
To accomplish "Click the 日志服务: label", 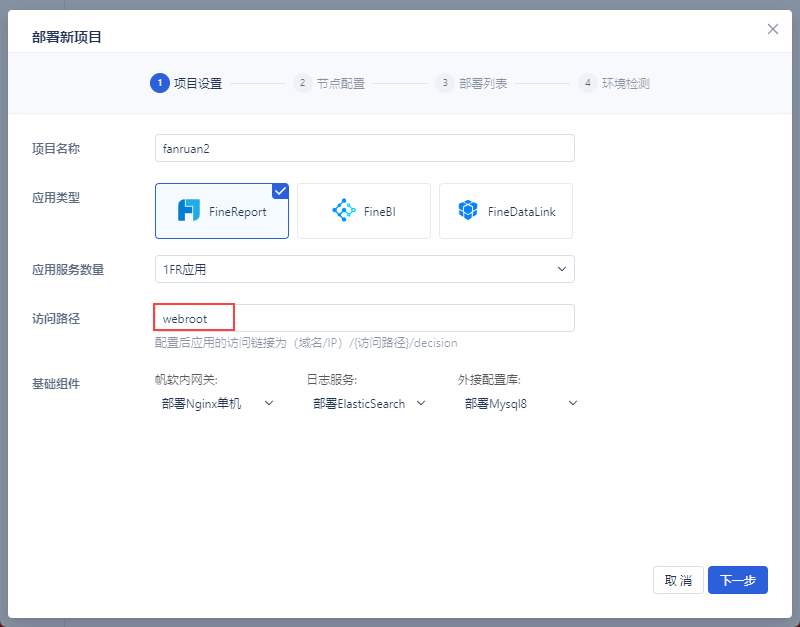I will coord(332,380).
